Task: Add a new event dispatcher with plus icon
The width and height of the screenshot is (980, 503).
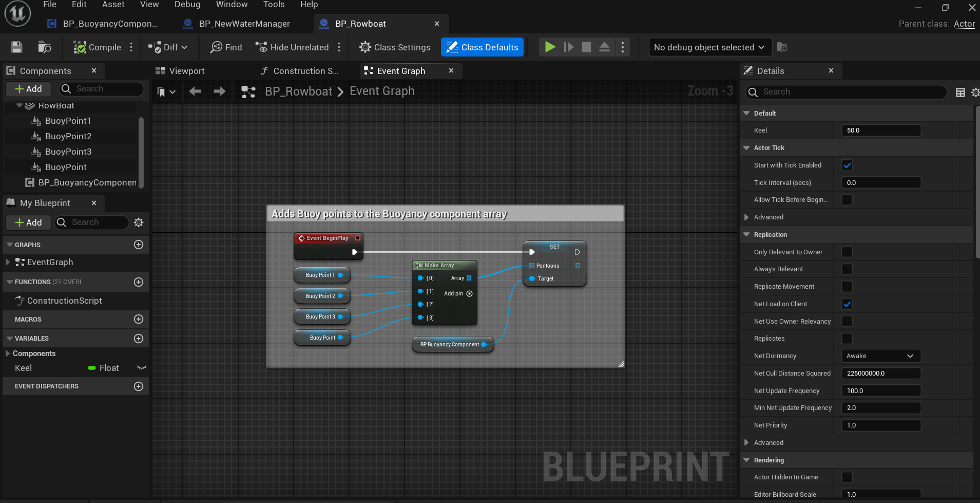Action: click(139, 386)
